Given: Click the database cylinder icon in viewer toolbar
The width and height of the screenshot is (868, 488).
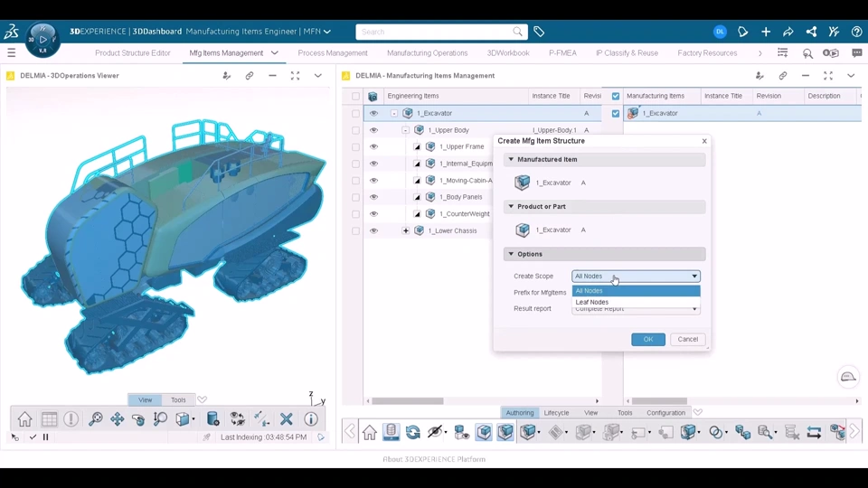Looking at the screenshot, I should pyautogui.click(x=213, y=418).
